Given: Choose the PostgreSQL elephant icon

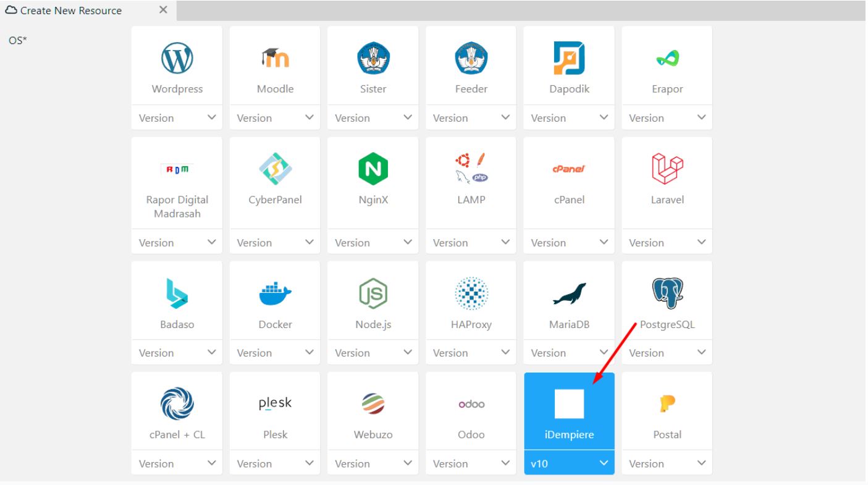Looking at the screenshot, I should click(667, 293).
